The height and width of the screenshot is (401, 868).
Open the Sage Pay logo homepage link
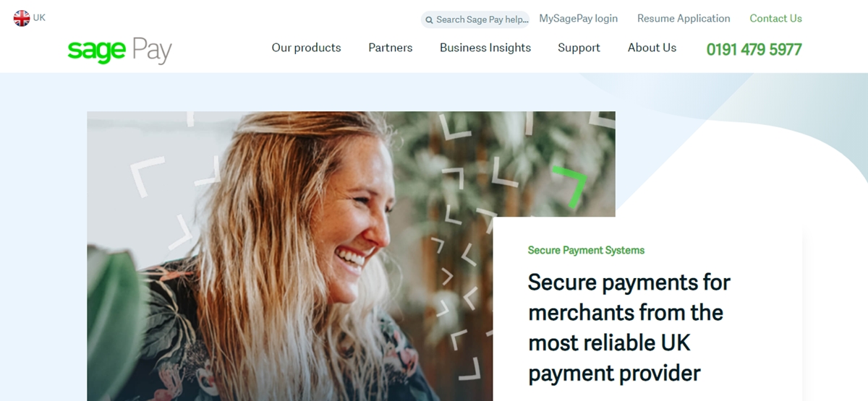pos(120,51)
